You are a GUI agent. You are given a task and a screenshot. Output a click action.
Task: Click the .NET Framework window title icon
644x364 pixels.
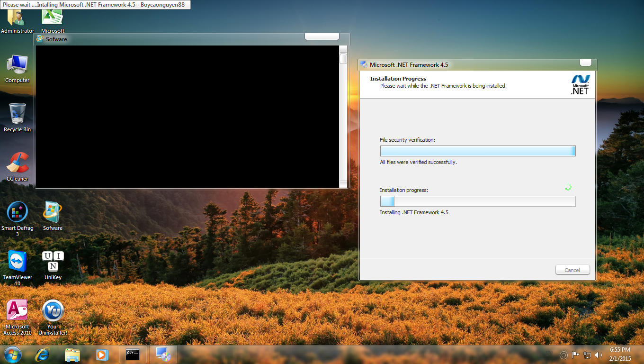[364, 64]
